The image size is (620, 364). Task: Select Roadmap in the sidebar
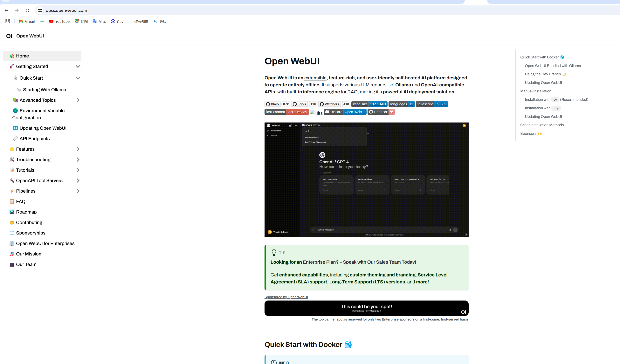(x=26, y=212)
